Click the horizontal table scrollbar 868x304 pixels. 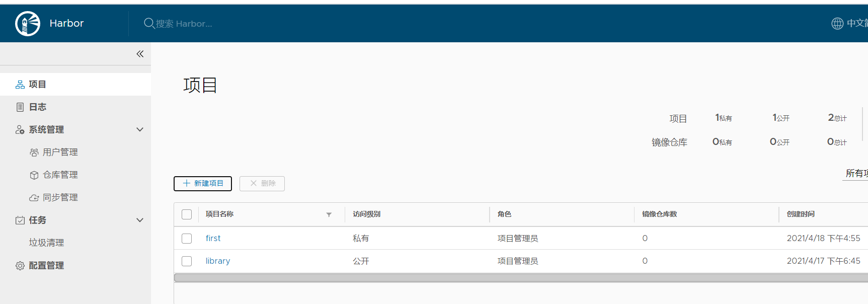coord(521,278)
